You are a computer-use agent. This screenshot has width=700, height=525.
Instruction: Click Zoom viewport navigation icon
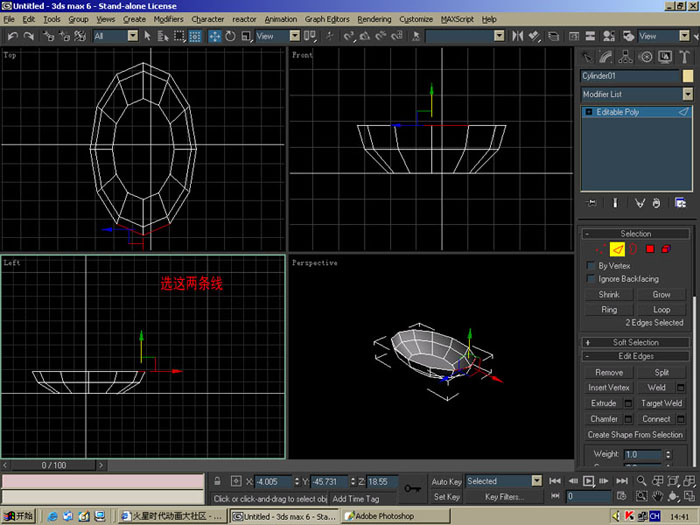642,481
